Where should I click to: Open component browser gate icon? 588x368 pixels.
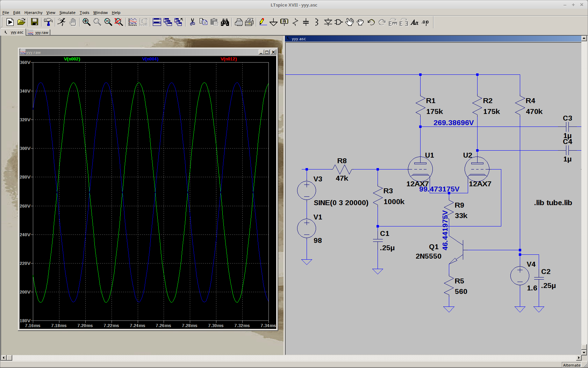click(338, 22)
